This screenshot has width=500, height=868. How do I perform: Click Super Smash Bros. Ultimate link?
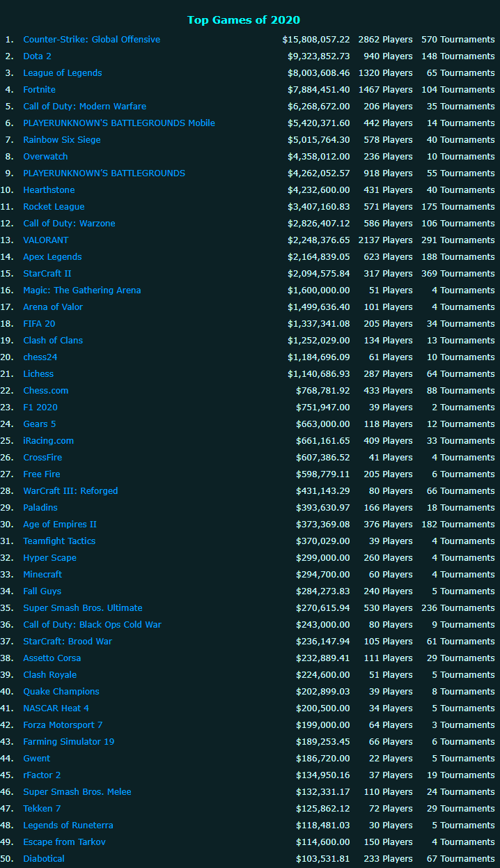(83, 608)
